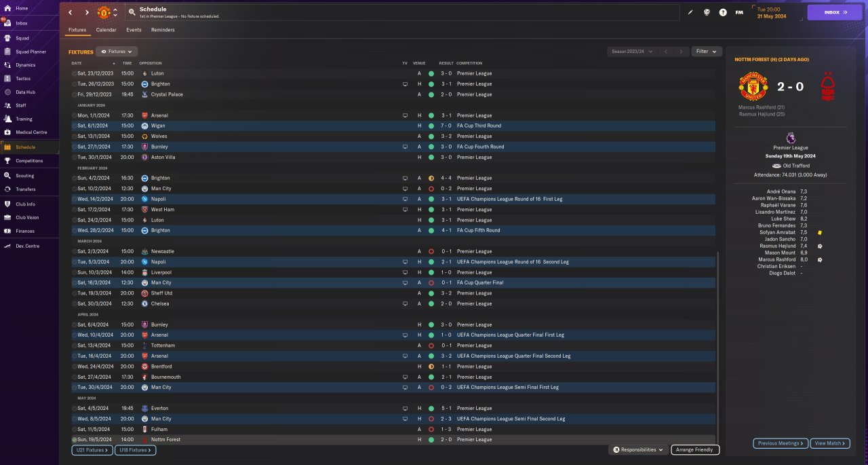Click the search magnifier icon
868x465 pixels.
[x=131, y=12]
